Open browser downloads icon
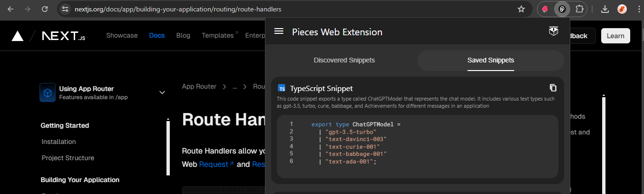644x194 pixels. [605, 9]
